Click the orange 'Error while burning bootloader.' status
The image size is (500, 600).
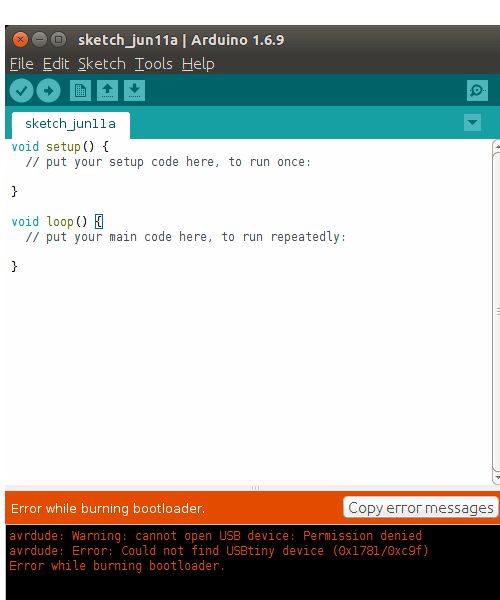click(x=108, y=508)
